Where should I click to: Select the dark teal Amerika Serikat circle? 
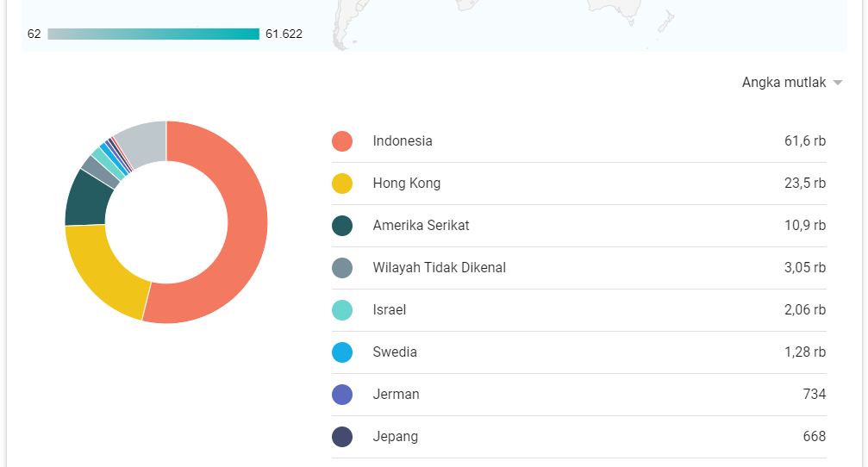click(342, 225)
